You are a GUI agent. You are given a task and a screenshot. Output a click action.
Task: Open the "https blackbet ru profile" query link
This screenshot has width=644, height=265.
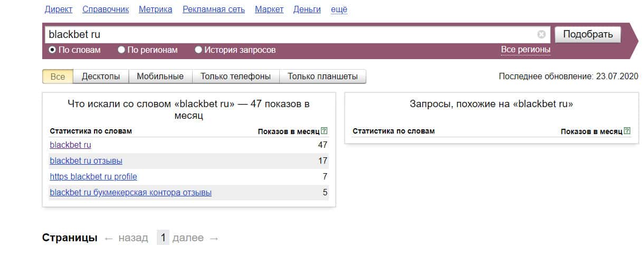(x=93, y=176)
